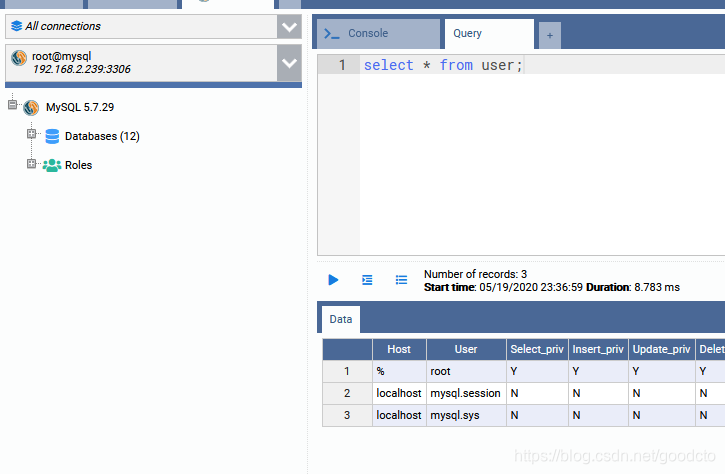This screenshot has height=474, width=725.
Task: Switch to the Console tab
Action: [x=379, y=34]
